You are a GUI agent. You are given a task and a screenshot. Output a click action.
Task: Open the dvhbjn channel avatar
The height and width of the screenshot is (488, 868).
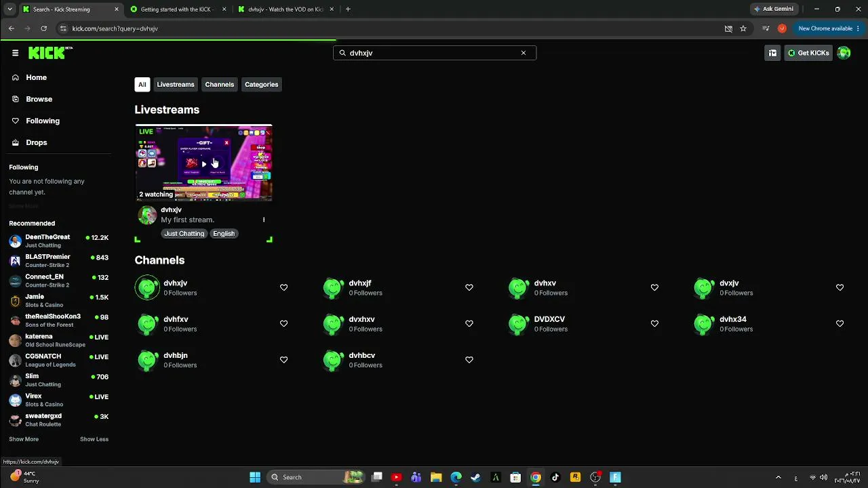click(147, 360)
